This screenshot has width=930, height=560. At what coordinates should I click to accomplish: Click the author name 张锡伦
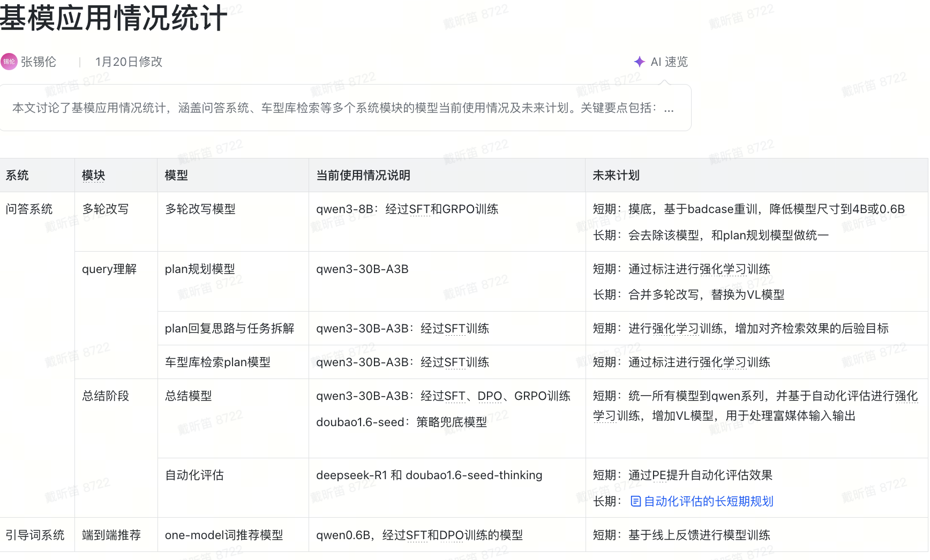(x=39, y=62)
